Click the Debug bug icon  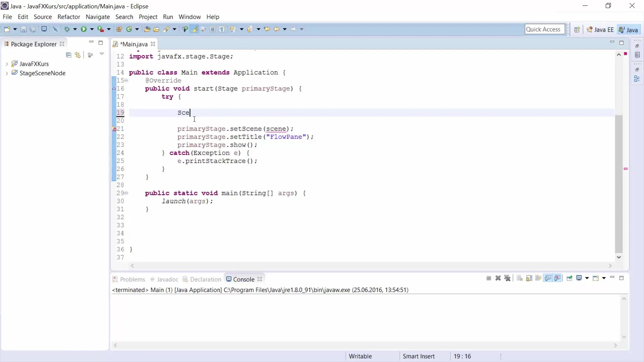[67, 29]
